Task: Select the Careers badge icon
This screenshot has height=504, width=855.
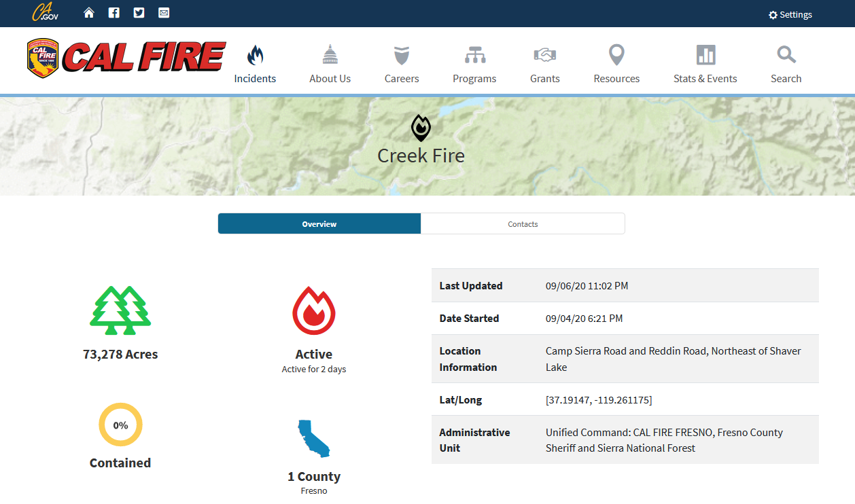Action: [x=402, y=56]
